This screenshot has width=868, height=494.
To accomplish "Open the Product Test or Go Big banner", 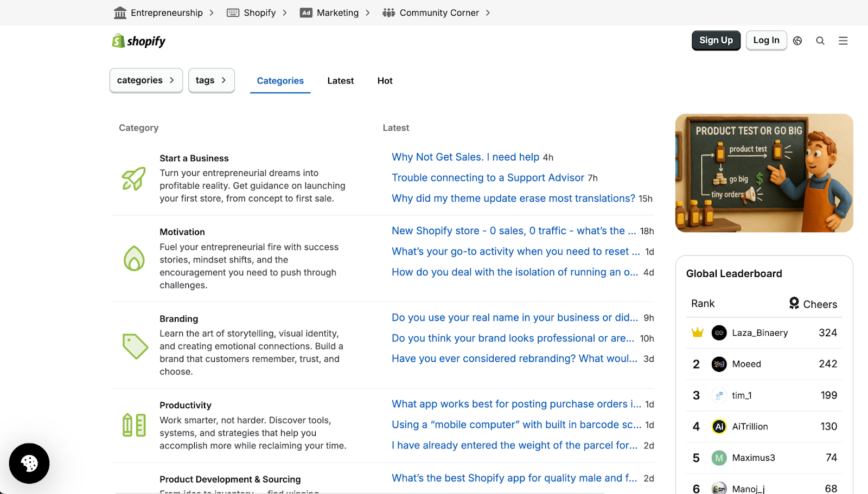I will 764,173.
